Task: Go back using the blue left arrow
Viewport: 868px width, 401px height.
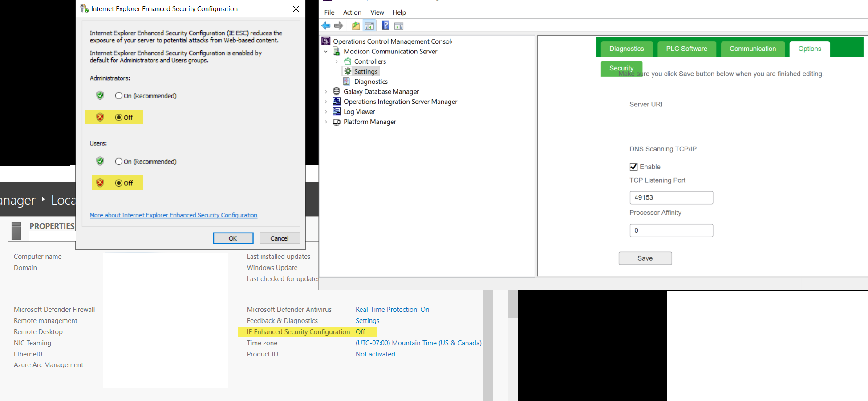Action: coord(326,26)
